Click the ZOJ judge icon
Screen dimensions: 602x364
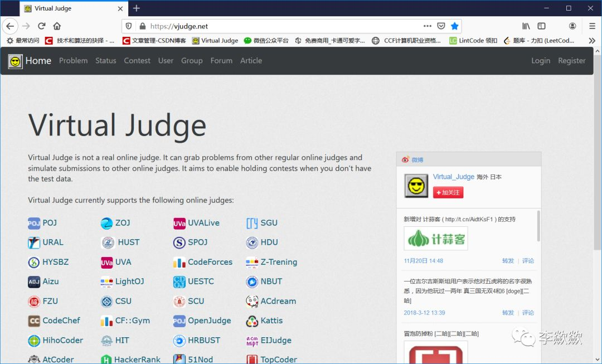(x=106, y=223)
